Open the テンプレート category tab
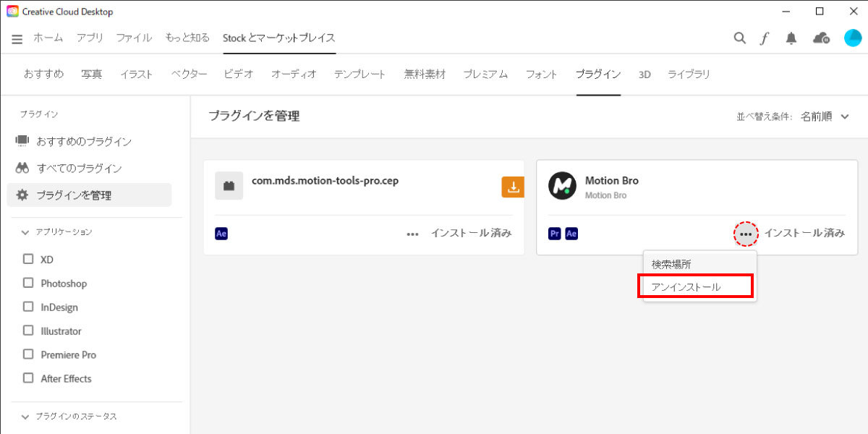 359,74
